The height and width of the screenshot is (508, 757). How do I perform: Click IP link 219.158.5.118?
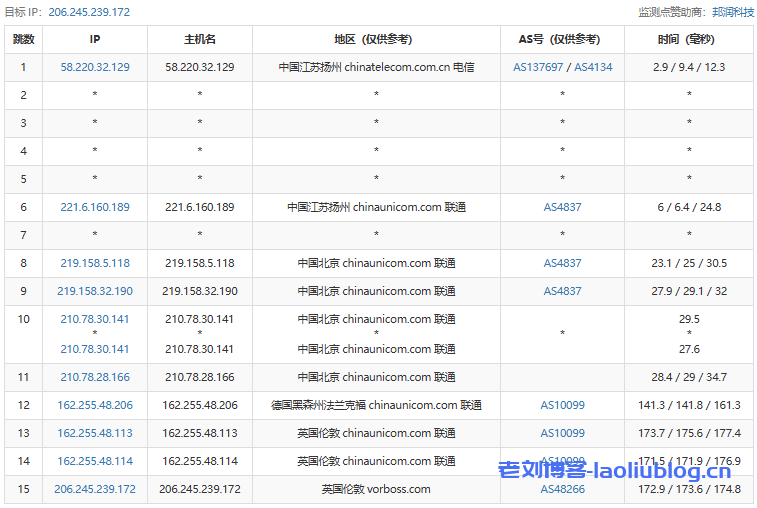coord(95,263)
